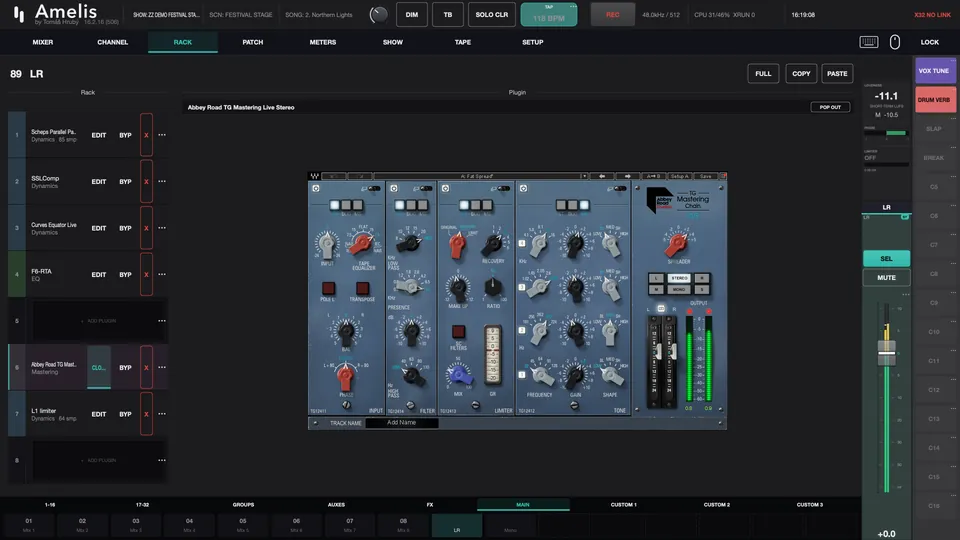Click the RECOVERY knob in LIMITER
960x540 pixels.
492,245
